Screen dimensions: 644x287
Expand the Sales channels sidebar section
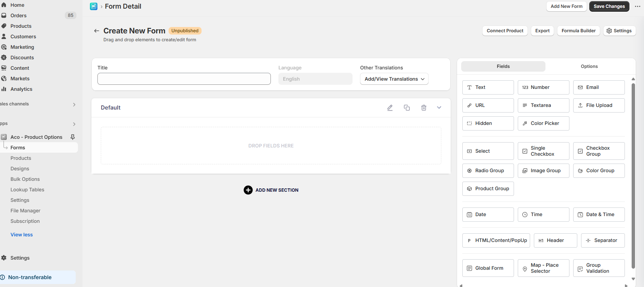pyautogui.click(x=74, y=104)
